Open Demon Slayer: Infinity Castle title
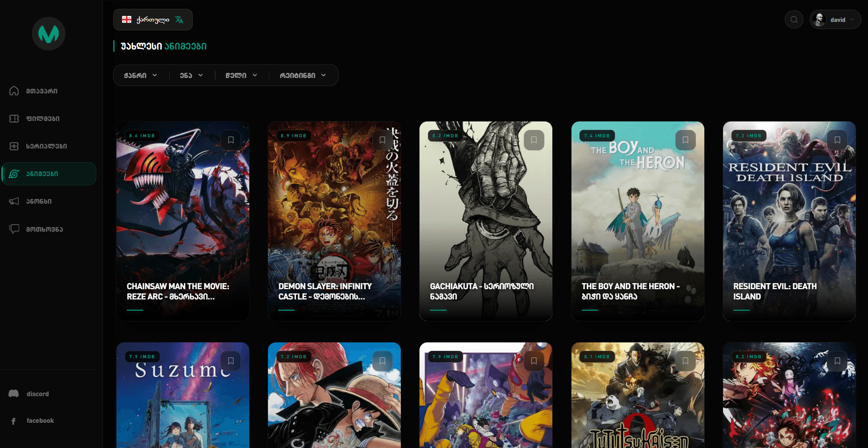868x448 pixels. [x=325, y=292]
